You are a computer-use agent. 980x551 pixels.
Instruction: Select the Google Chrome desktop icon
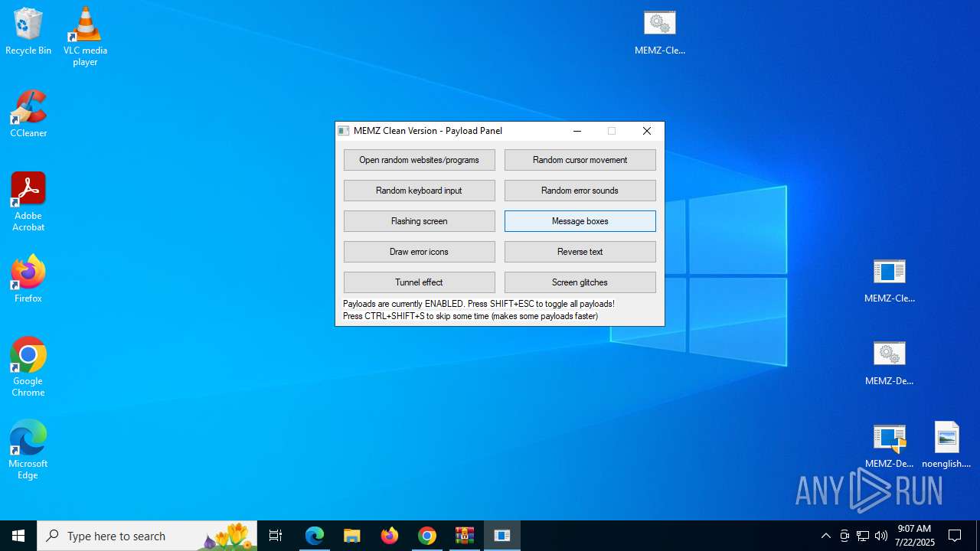(x=28, y=367)
